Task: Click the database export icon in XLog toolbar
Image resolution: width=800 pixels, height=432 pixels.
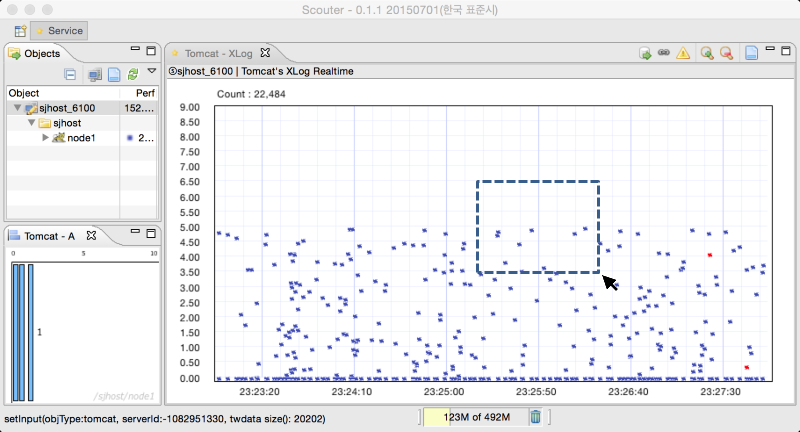Action: pyautogui.click(x=645, y=53)
